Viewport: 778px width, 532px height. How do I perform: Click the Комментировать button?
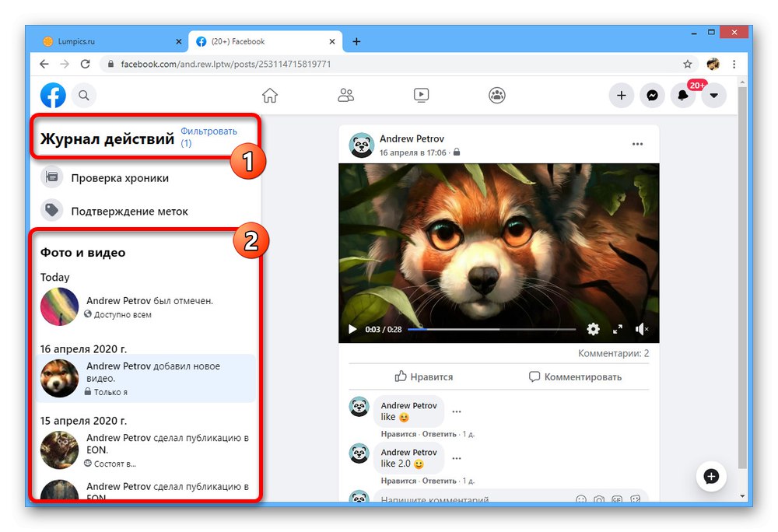[x=575, y=376]
